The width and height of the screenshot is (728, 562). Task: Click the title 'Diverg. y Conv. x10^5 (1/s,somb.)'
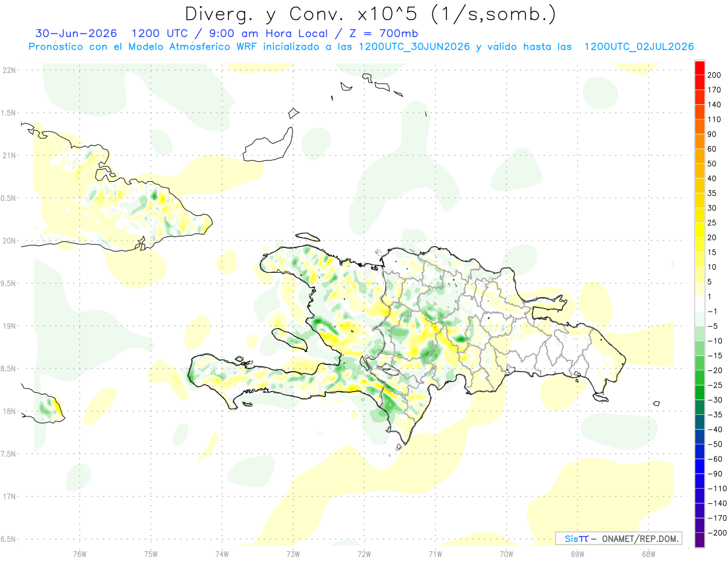click(370, 13)
